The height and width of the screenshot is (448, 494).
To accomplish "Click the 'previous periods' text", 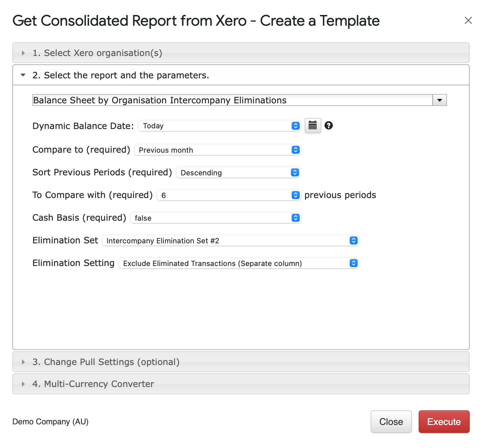I will click(340, 195).
